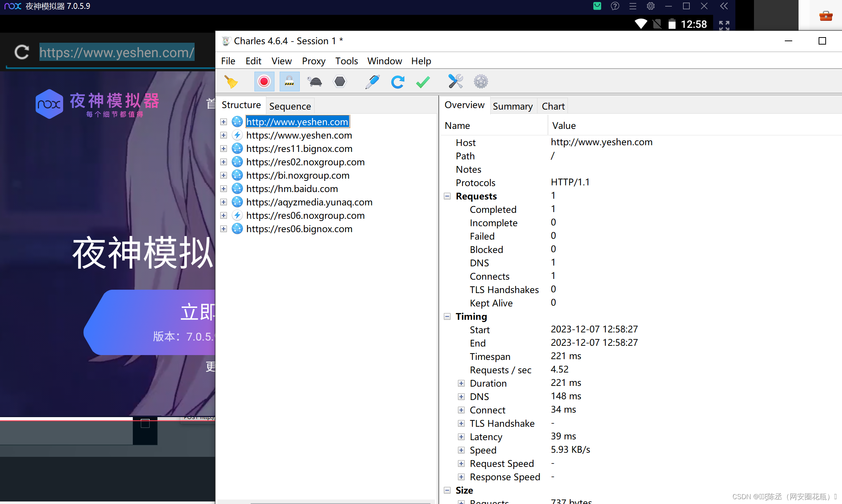Toggle breakpoints hexagon icon
This screenshot has height=504, width=842.
(340, 82)
